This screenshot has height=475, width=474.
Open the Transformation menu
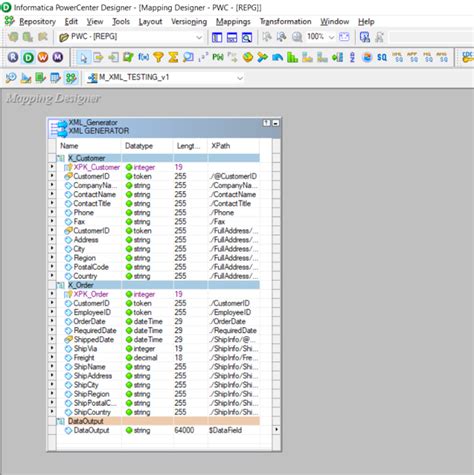(x=285, y=22)
